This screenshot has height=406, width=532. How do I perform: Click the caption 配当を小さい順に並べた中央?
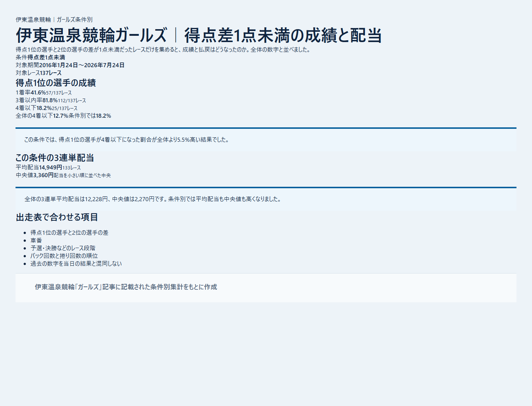(82, 176)
